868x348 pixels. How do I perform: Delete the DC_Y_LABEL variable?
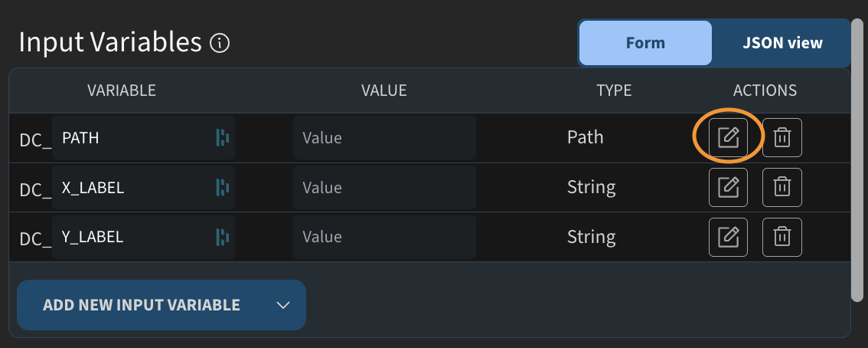click(x=782, y=237)
